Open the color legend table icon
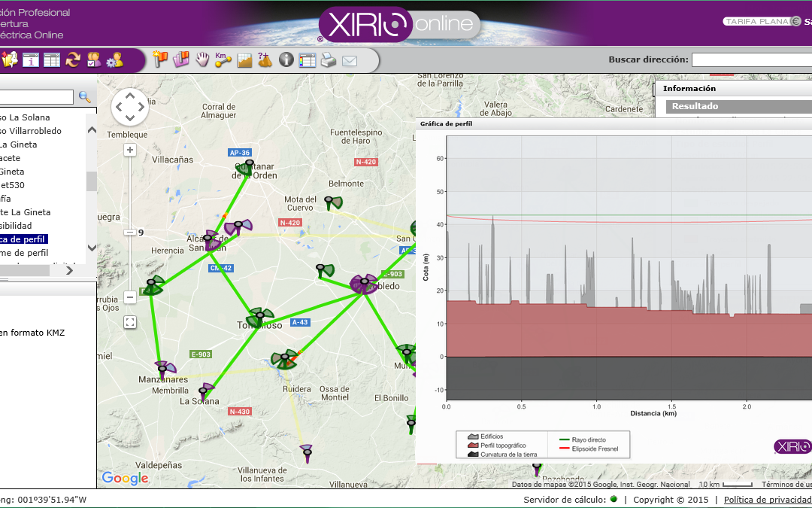Image resolution: width=812 pixels, height=508 pixels. 307,60
